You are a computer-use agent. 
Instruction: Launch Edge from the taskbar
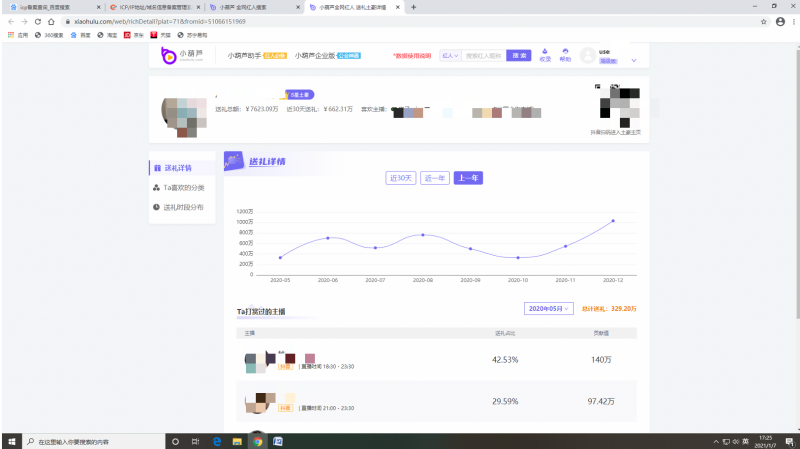pos(217,441)
